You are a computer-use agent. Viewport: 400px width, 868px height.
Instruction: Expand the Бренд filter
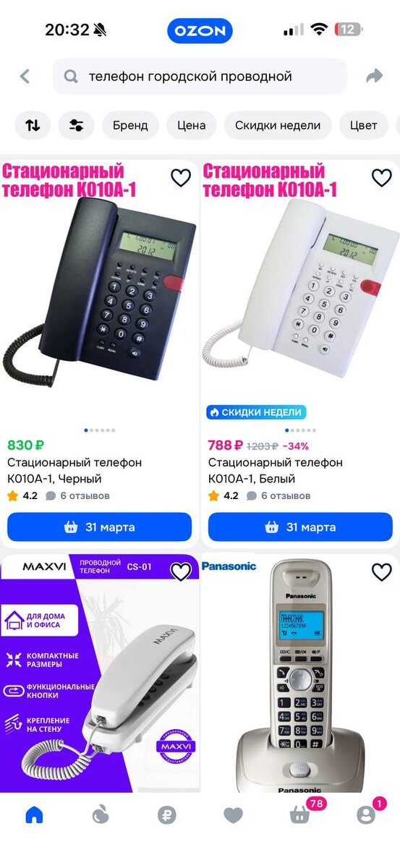(x=130, y=125)
